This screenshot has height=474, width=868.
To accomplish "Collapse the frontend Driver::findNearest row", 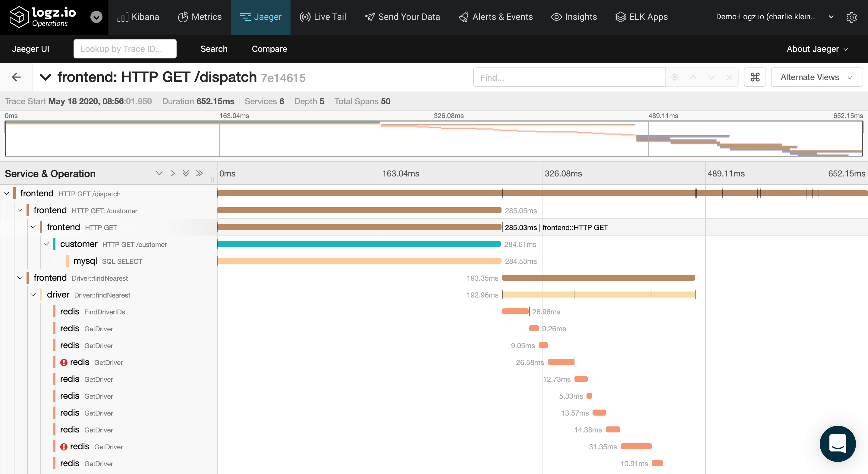I will (20, 277).
